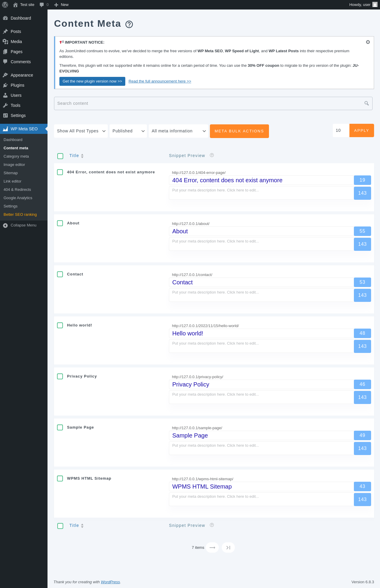Sort by Title using top sort arrows
This screenshot has width=380, height=588.
[x=82, y=156]
